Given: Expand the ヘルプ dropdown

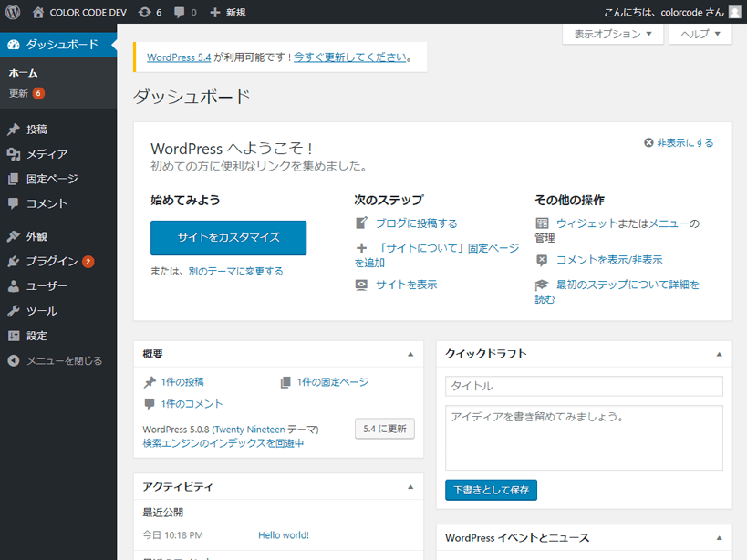Looking at the screenshot, I should [x=700, y=34].
